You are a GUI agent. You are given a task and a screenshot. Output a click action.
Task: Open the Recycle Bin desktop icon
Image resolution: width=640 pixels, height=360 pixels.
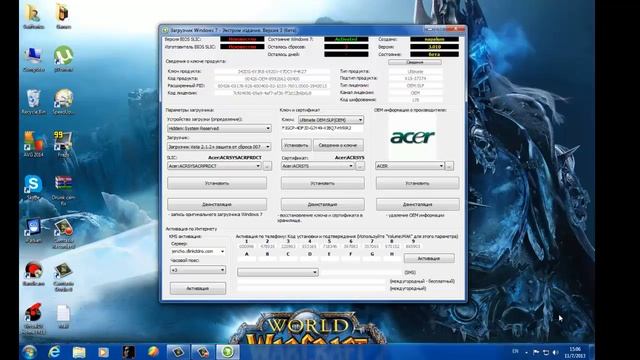coord(33,102)
